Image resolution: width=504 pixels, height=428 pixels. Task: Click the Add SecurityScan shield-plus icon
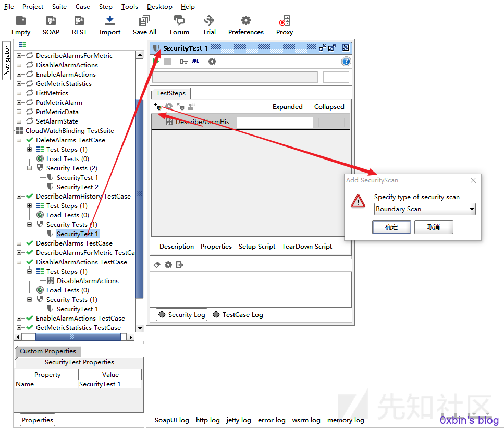point(157,106)
